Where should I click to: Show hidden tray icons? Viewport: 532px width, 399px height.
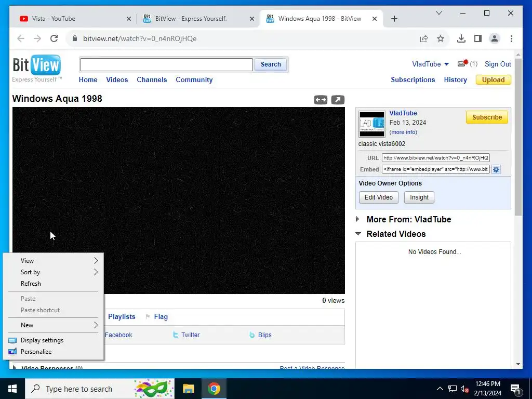point(440,389)
